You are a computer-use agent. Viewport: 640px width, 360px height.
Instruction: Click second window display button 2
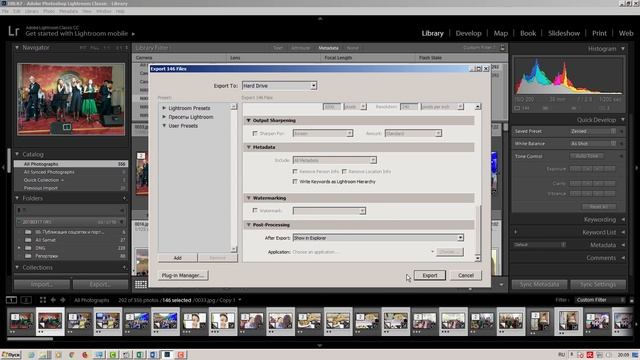tap(26, 300)
